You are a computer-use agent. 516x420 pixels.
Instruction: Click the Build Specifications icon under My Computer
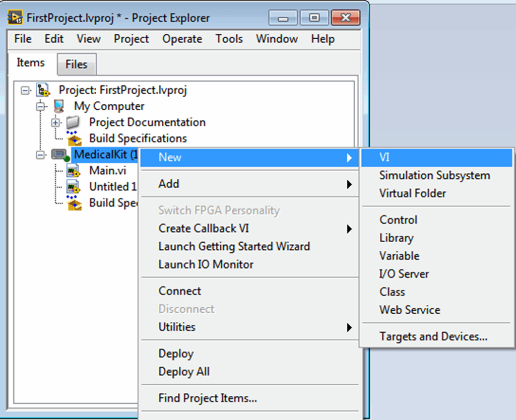click(x=74, y=138)
